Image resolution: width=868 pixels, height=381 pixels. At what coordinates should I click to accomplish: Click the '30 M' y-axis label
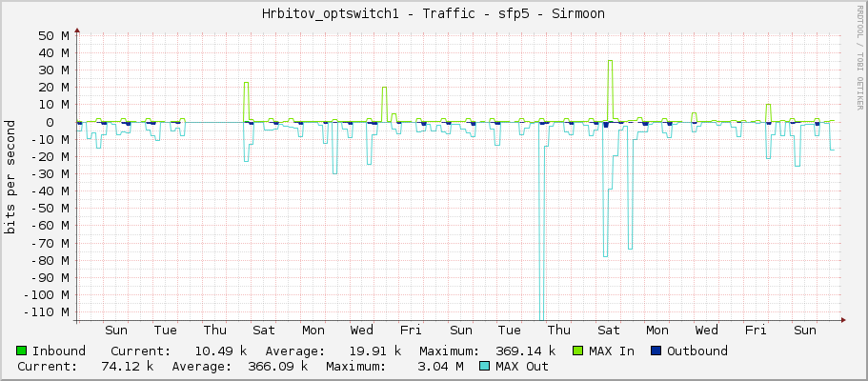(x=53, y=70)
